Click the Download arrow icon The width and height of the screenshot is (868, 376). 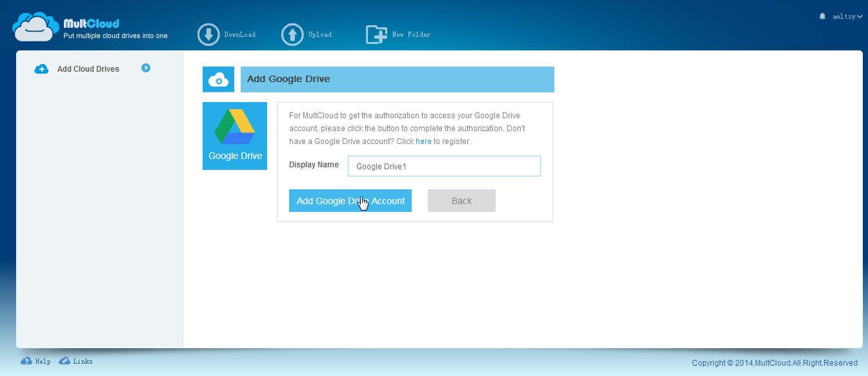pos(208,34)
